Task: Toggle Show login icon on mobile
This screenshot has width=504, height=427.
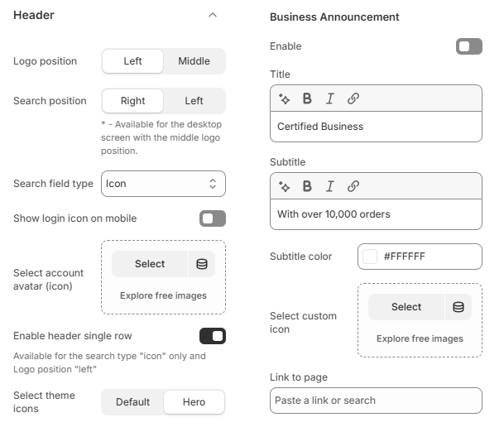Action: click(213, 218)
